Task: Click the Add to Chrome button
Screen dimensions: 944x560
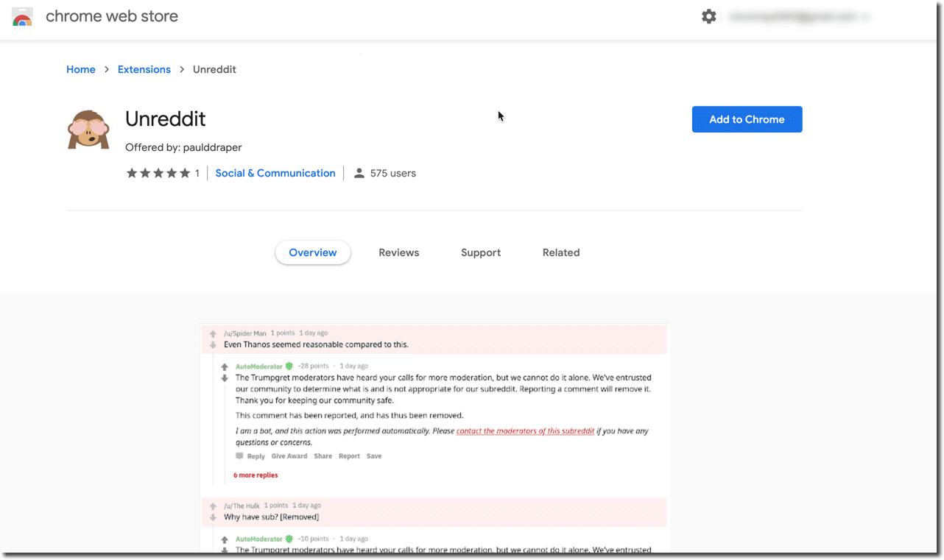Action: 747,118
